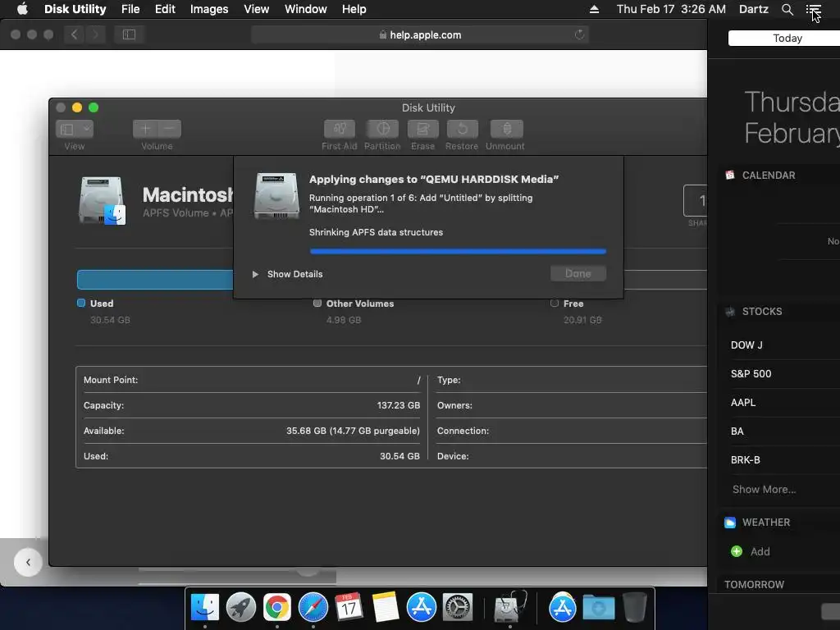The width and height of the screenshot is (840, 630).
Task: Expand Show Details disclosure triangle
Action: 256,274
